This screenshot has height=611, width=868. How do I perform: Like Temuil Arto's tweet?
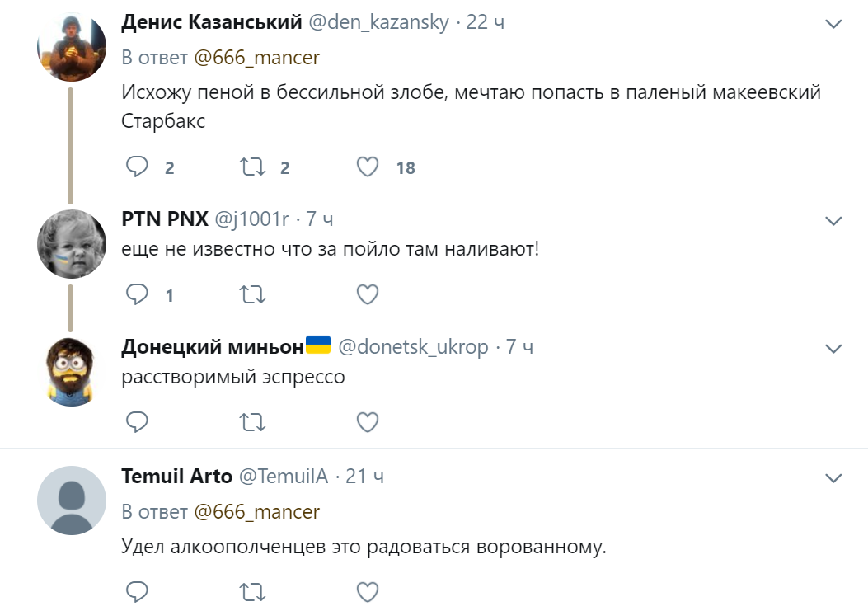pos(367,591)
